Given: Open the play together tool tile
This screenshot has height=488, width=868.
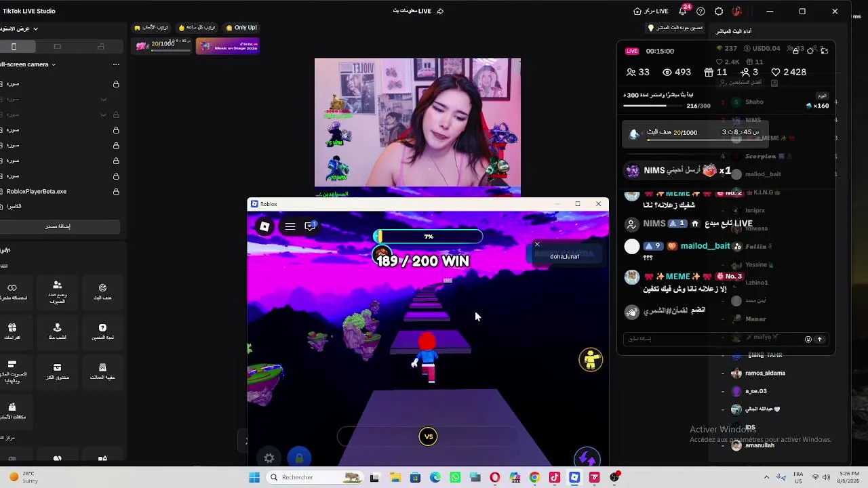Looking at the screenshot, I should point(57,331).
